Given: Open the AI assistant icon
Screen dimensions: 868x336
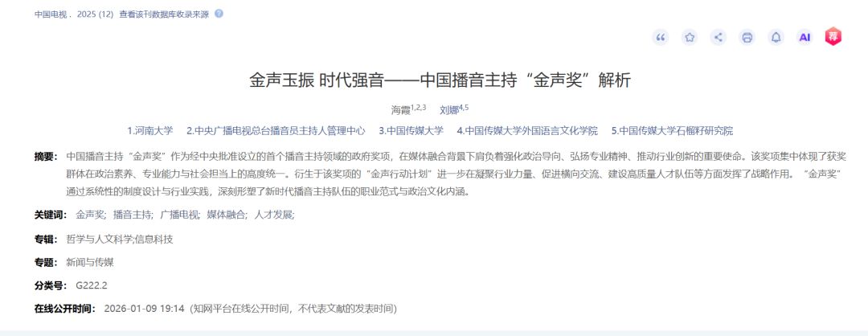Looking at the screenshot, I should [x=805, y=37].
